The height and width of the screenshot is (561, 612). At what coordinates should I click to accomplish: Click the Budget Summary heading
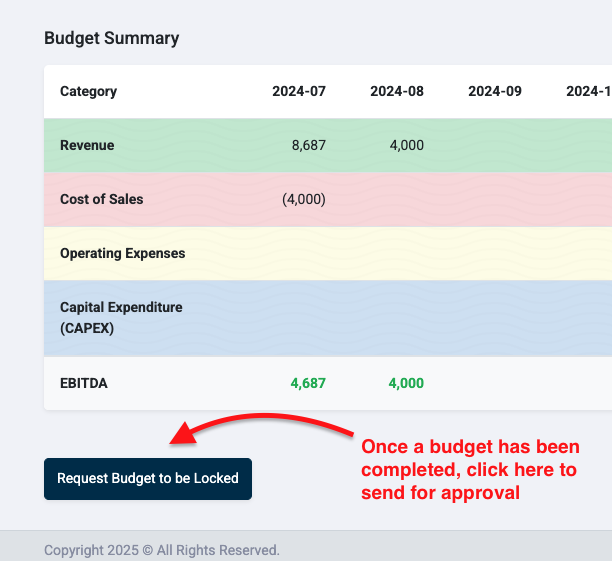(112, 38)
